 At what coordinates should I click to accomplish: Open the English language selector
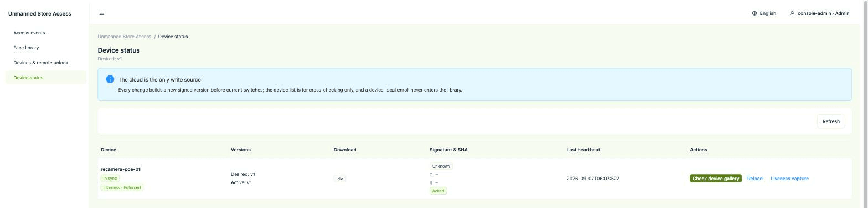[x=764, y=13]
